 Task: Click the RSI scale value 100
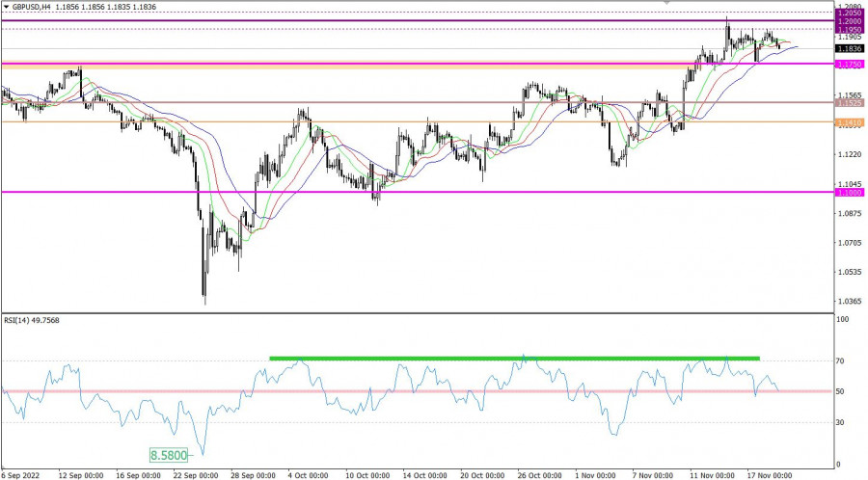[843, 320]
